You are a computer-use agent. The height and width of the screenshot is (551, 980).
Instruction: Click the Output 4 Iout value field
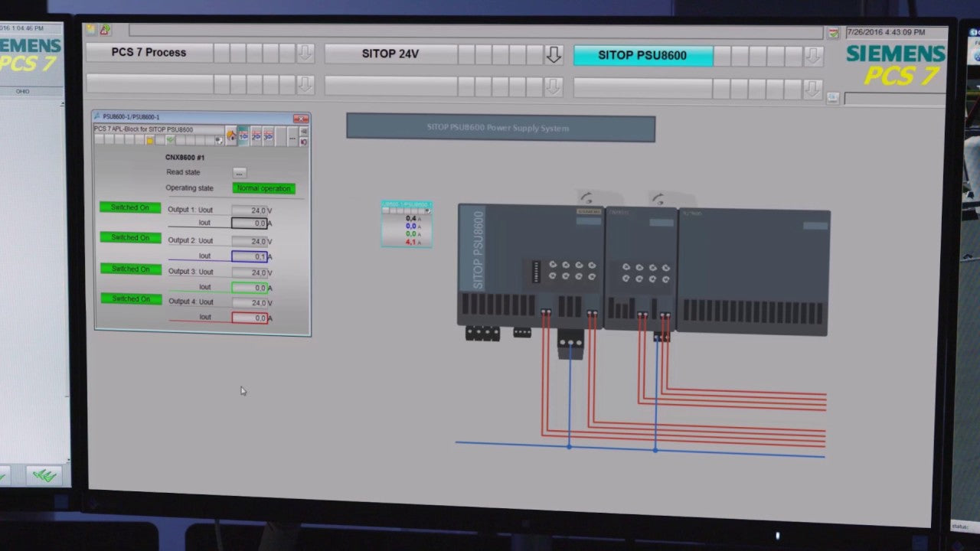[x=250, y=318]
